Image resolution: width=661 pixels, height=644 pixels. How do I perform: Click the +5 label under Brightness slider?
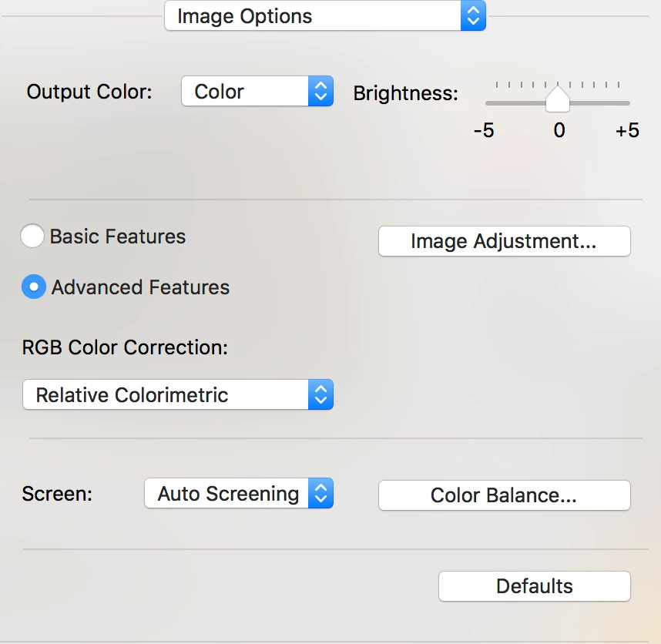(x=627, y=130)
